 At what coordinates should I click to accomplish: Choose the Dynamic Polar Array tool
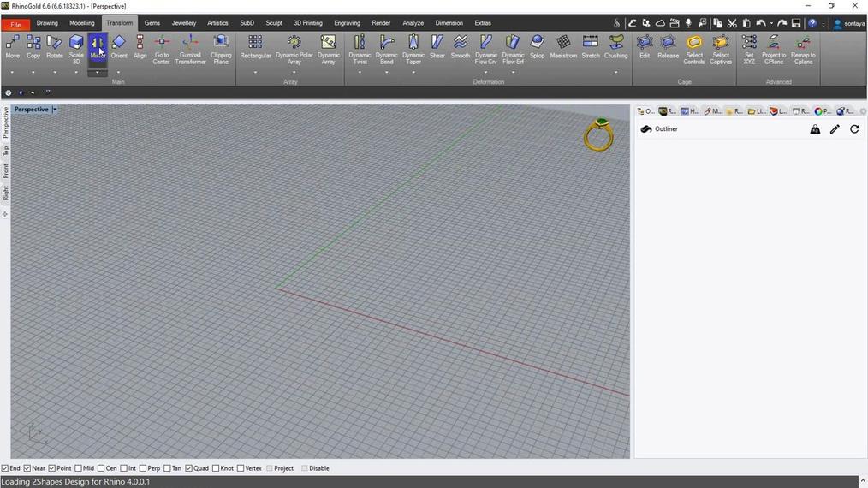point(294,50)
